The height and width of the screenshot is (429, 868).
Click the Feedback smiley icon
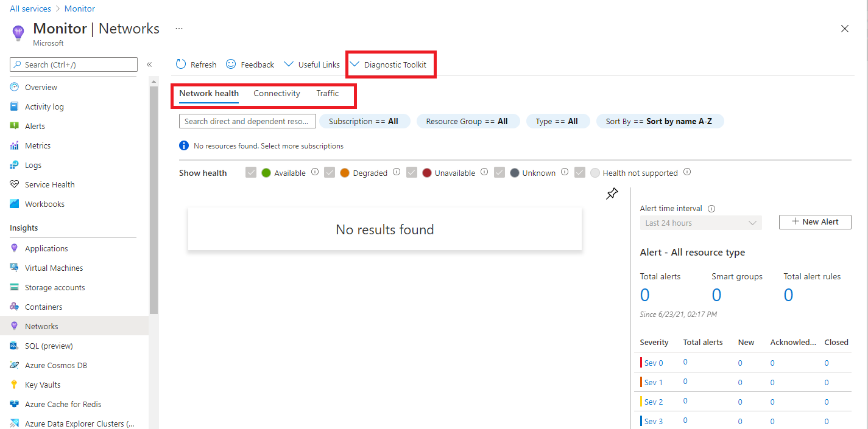tap(231, 64)
